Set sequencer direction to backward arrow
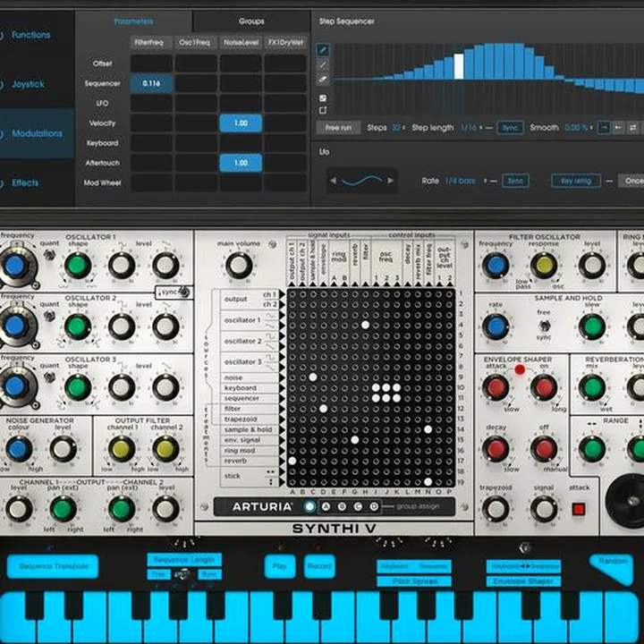644x644 pixels. pos(618,128)
